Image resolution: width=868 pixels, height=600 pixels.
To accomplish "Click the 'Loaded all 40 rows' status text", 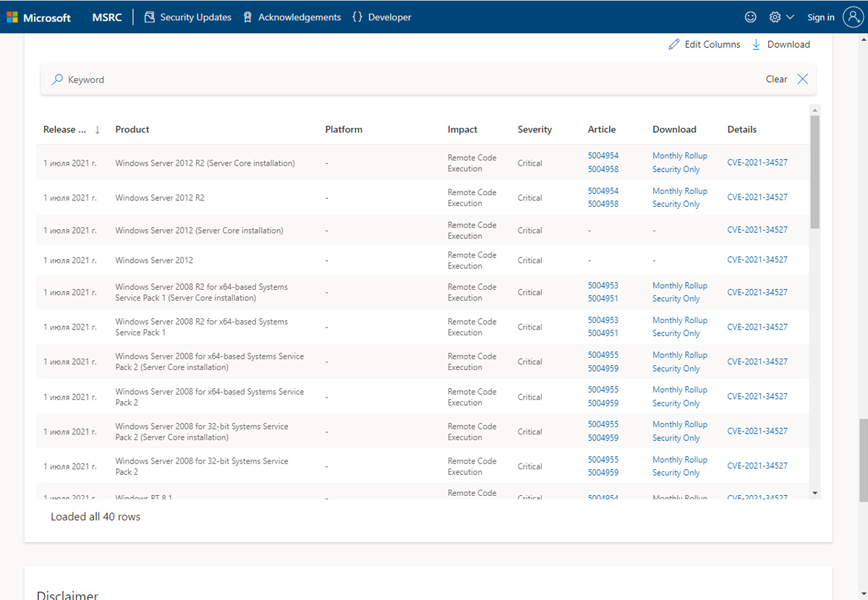I will (95, 517).
